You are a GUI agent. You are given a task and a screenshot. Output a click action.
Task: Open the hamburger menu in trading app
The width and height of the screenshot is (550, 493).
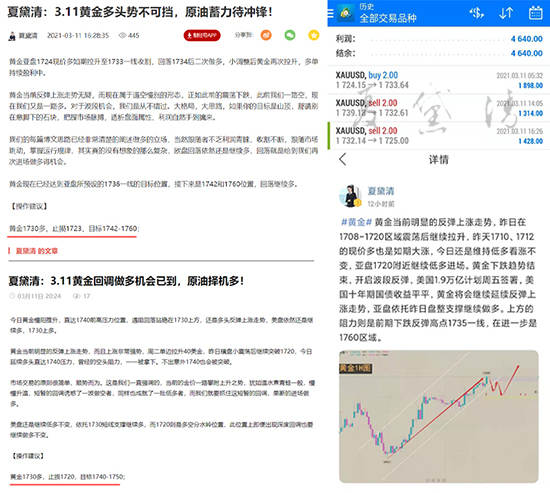[x=330, y=13]
